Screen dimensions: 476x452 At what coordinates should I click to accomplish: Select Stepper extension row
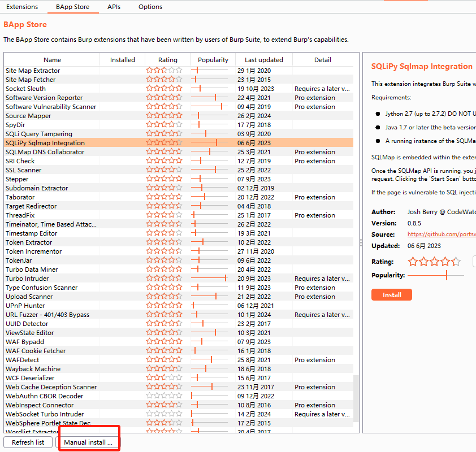coord(179,179)
